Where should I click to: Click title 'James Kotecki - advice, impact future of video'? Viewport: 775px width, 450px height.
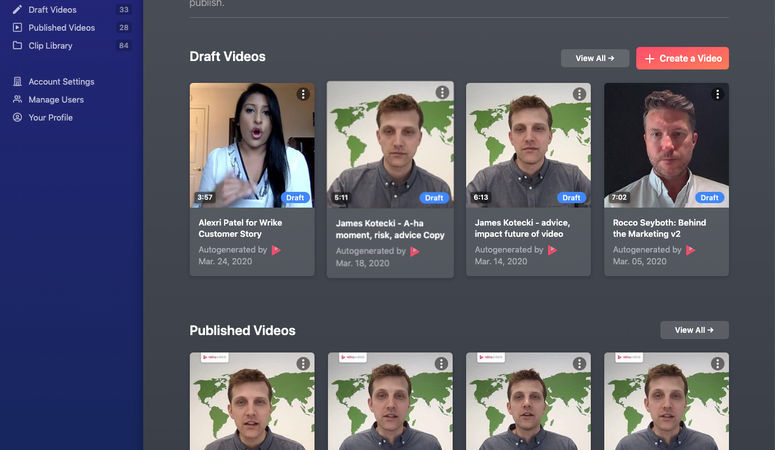522,228
